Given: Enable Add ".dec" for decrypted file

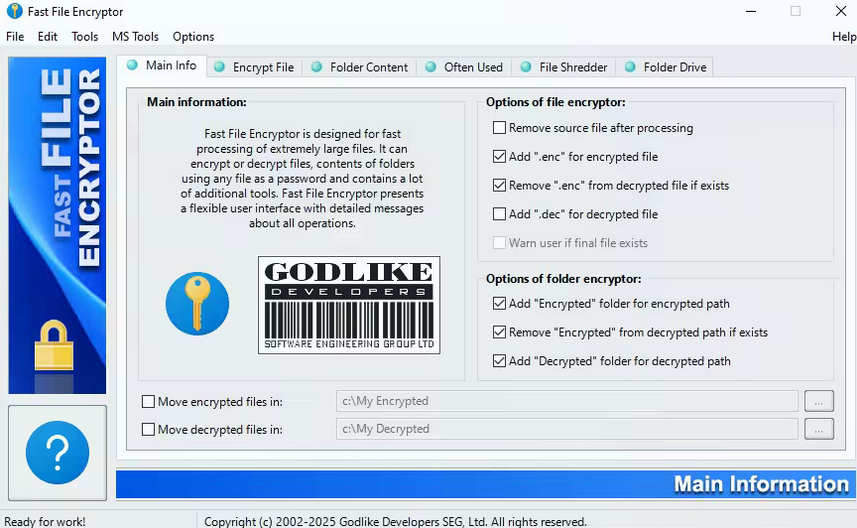Looking at the screenshot, I should pos(500,214).
